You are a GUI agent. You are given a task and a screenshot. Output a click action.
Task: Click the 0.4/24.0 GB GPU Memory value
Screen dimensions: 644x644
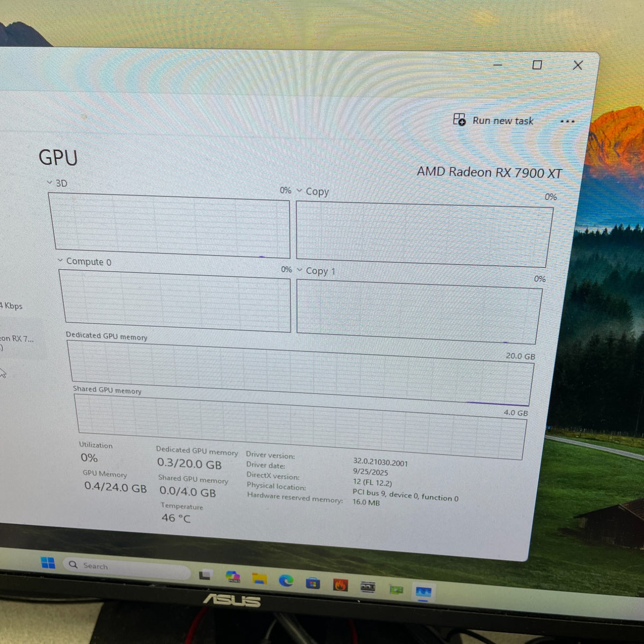click(x=115, y=487)
